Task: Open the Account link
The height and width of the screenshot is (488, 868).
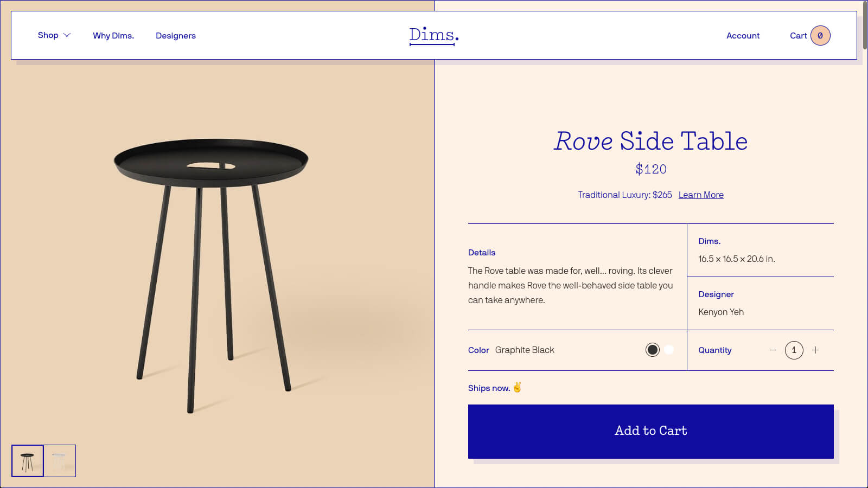Action: click(743, 36)
